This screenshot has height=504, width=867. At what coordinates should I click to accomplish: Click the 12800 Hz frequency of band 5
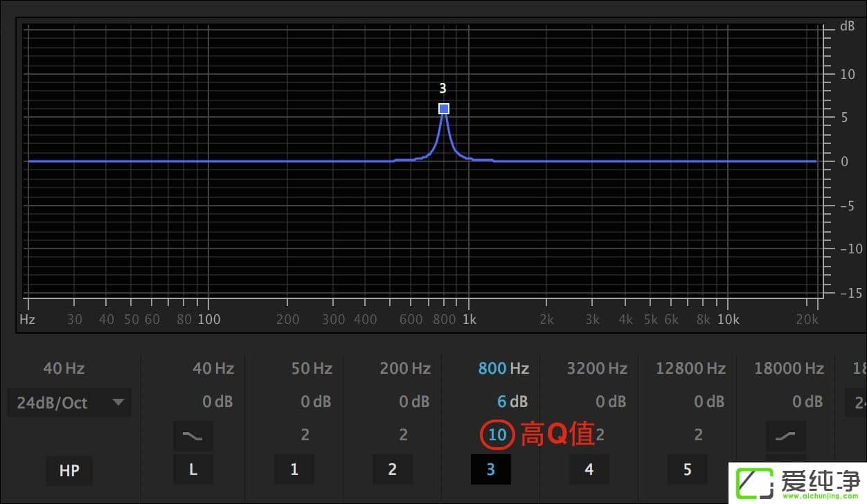click(x=690, y=368)
